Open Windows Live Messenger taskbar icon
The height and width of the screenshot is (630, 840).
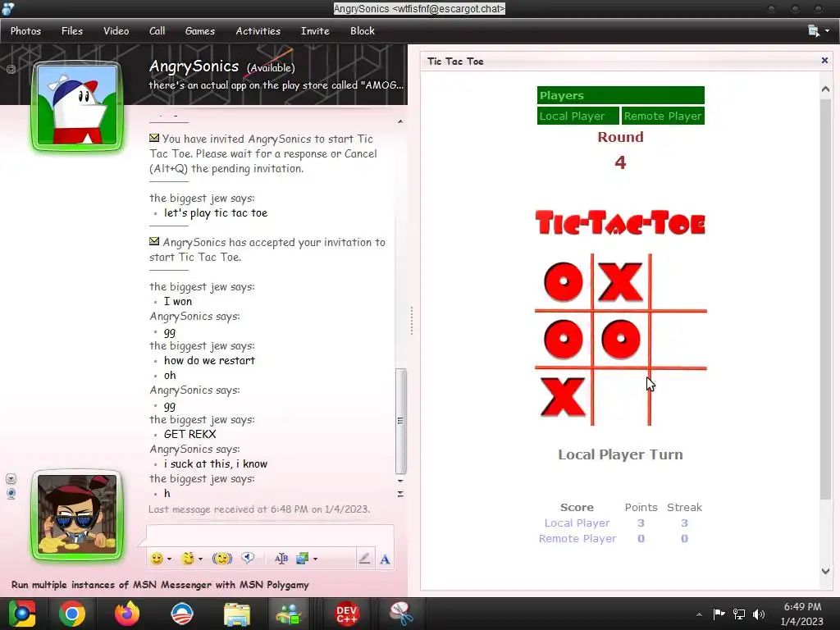(290, 614)
